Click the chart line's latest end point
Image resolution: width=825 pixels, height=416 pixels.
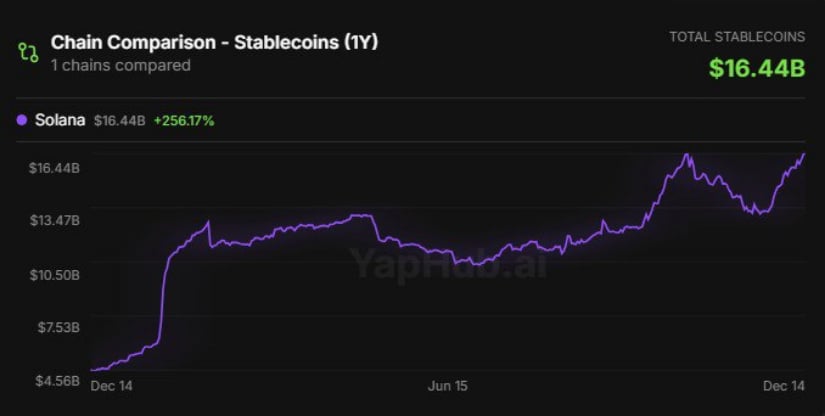pyautogui.click(x=804, y=154)
